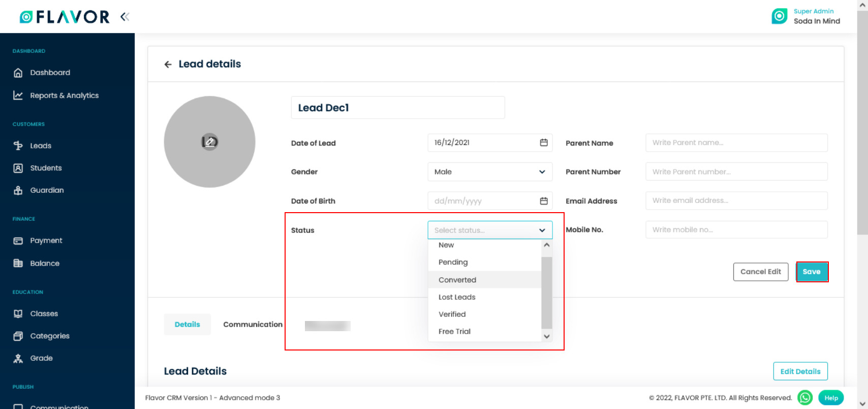The width and height of the screenshot is (868, 409).
Task: Click the Email Address input field
Action: (736, 200)
